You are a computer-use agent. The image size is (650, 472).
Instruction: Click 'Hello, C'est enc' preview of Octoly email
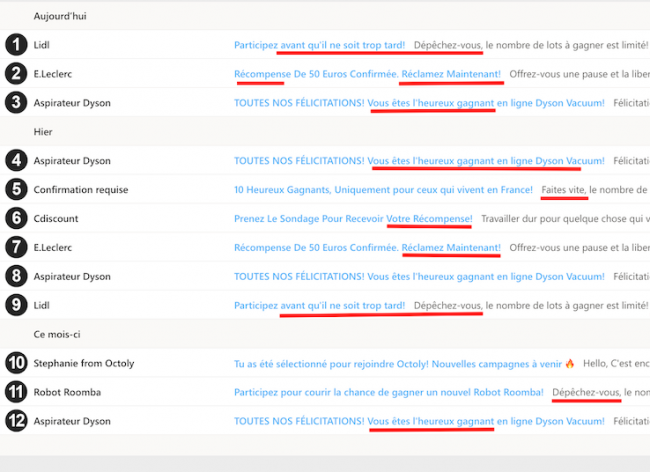click(x=616, y=363)
